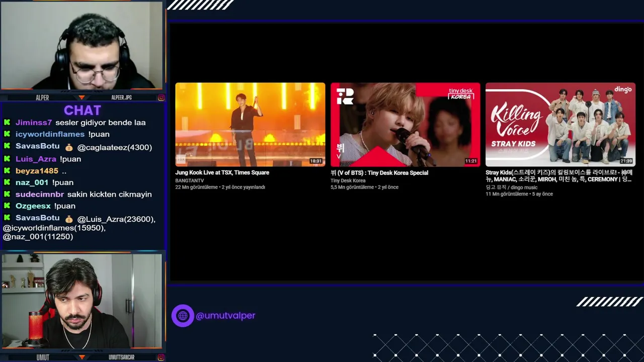Image resolution: width=644 pixels, height=362 pixels.
Task: Click message 'sesler gidiyor bende laa'
Action: [100, 123]
